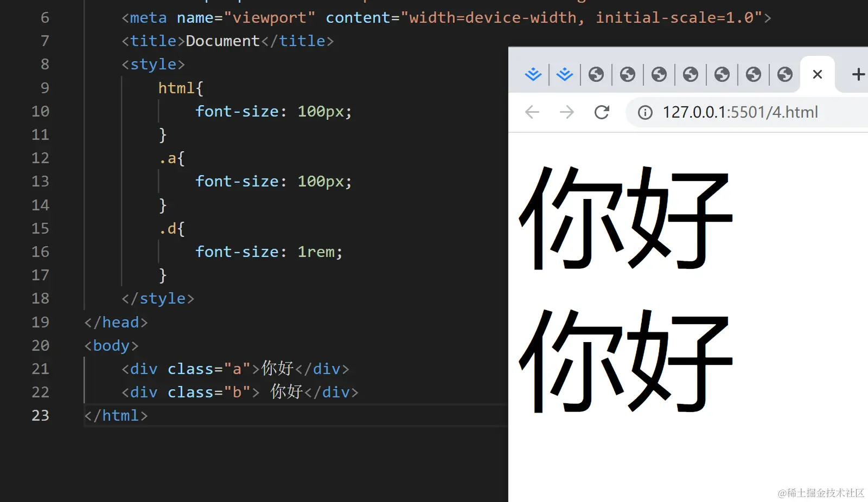The image size is (868, 502).
Task: Select the globe tab beside the close X
Action: (785, 74)
